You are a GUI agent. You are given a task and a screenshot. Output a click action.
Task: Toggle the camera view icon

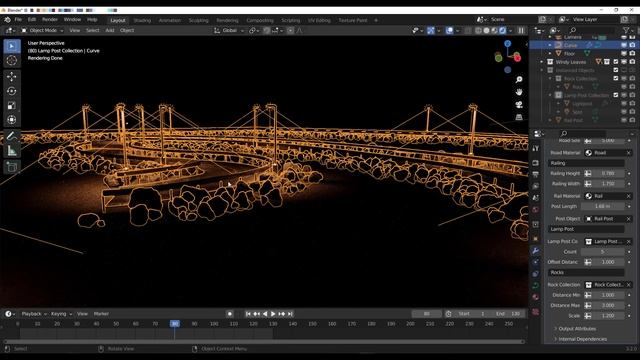[519, 104]
